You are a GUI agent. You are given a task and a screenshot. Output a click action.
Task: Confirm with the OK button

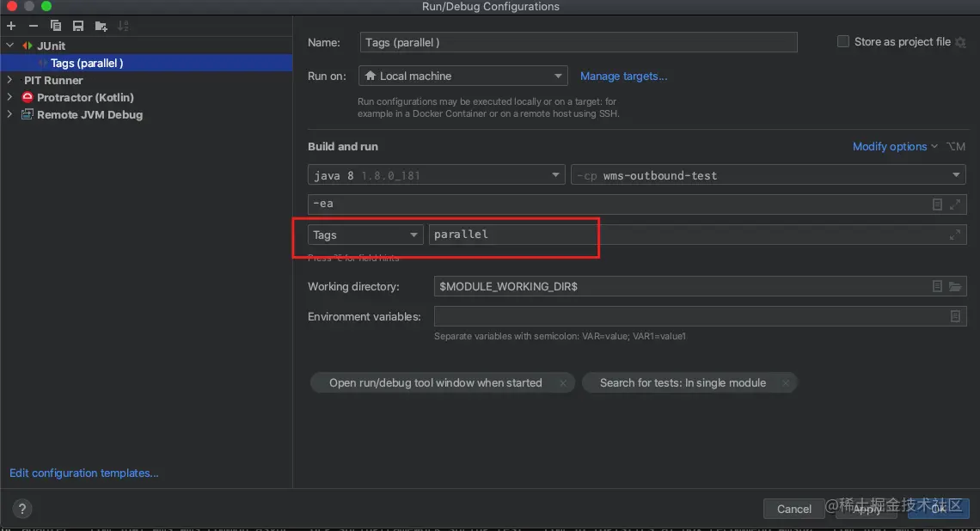pyautogui.click(x=939, y=510)
